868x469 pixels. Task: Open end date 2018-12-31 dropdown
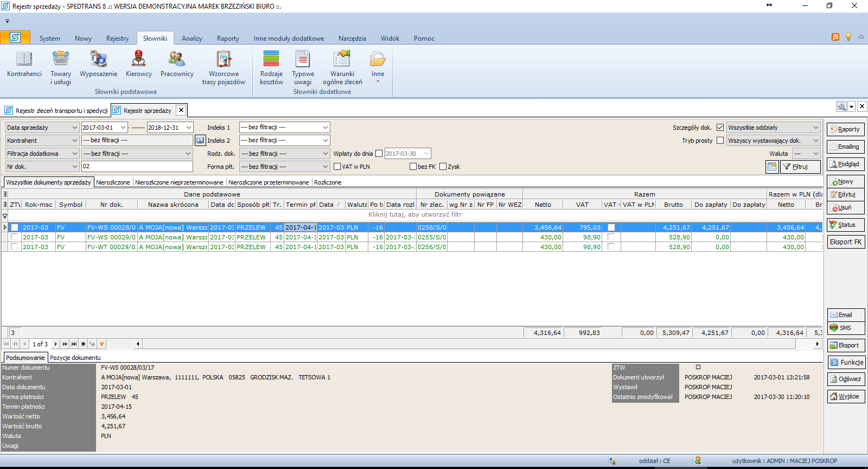189,128
